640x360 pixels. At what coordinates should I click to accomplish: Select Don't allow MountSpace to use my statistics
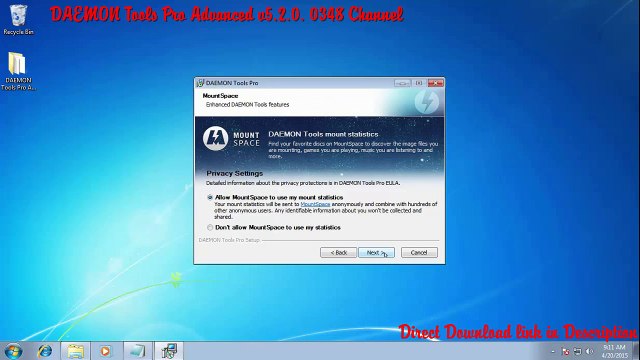pos(210,227)
